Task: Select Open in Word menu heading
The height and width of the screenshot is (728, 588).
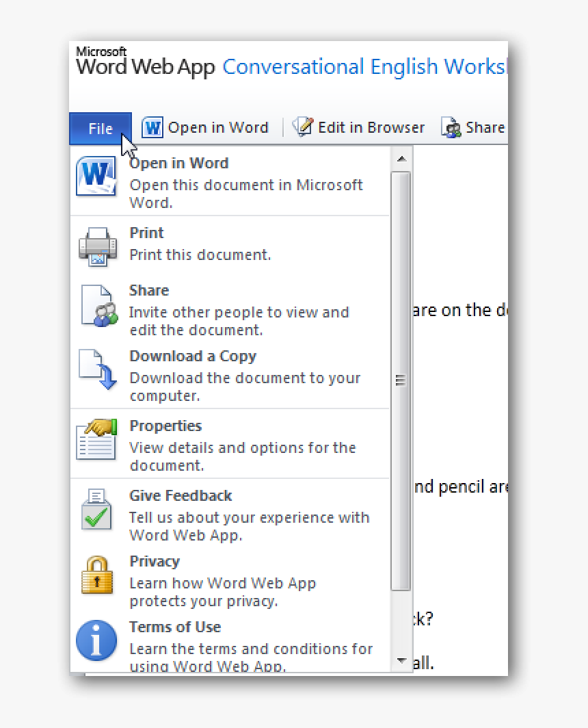Action: (x=179, y=164)
